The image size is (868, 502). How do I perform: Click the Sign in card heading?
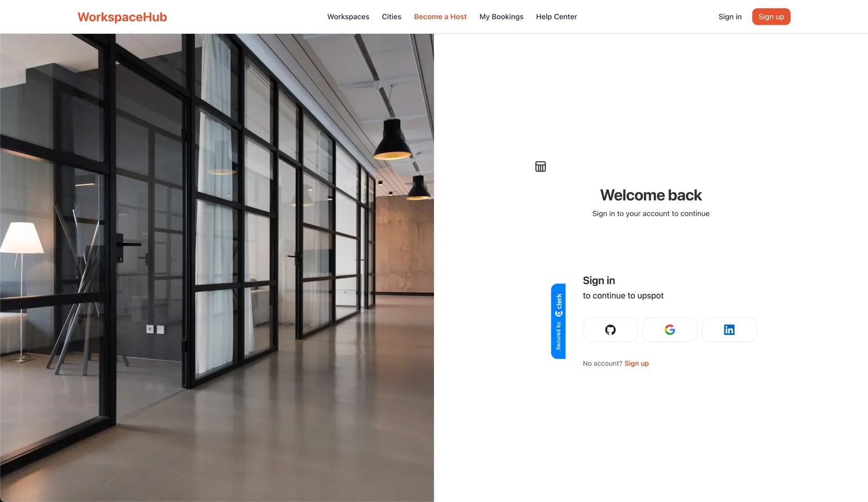tap(599, 281)
